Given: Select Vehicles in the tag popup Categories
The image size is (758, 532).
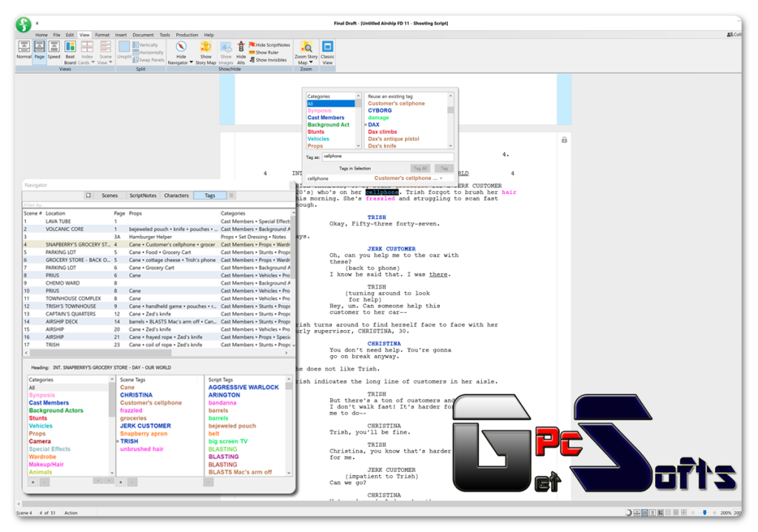Looking at the screenshot, I should point(318,139).
